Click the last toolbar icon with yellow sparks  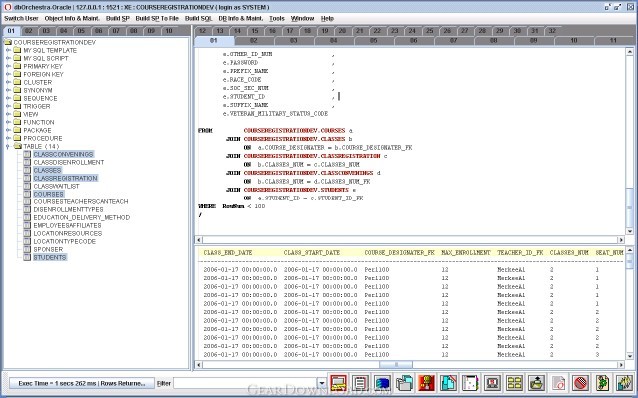point(624,383)
